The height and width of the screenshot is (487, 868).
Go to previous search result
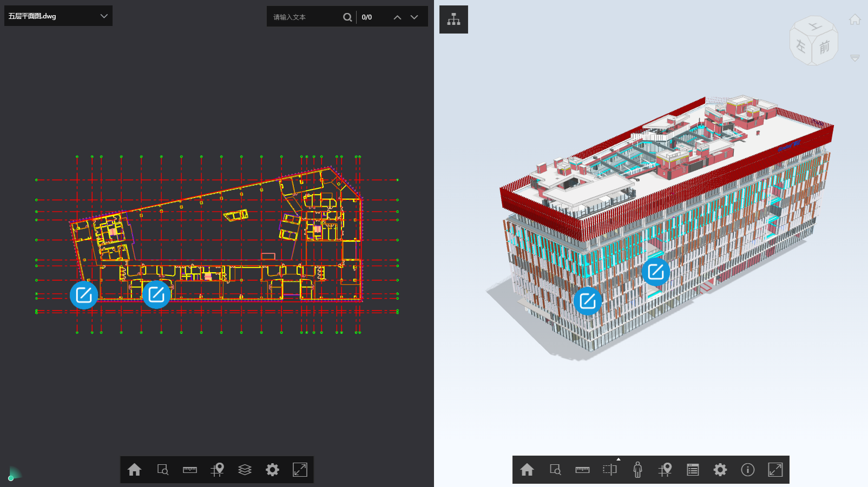pyautogui.click(x=397, y=17)
